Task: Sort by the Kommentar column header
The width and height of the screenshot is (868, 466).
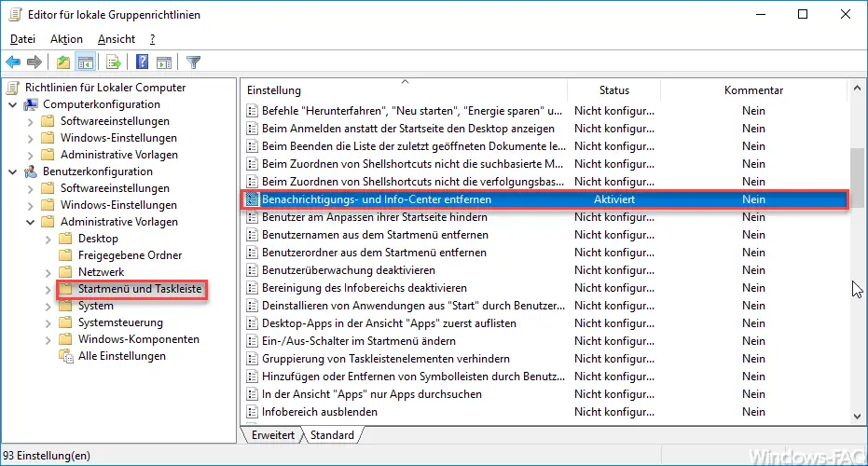Action: [753, 90]
